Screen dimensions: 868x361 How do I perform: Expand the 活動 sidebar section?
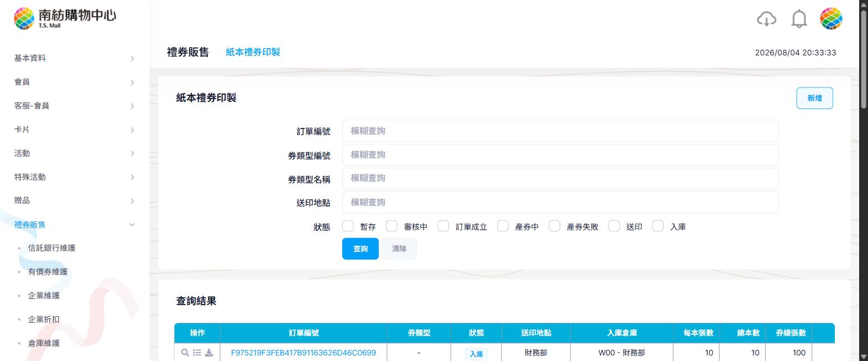coord(75,153)
